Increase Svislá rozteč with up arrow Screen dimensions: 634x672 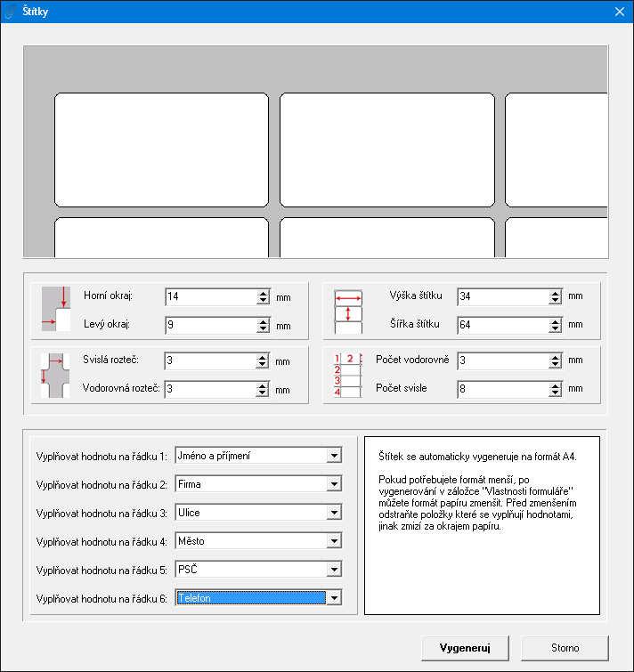point(262,357)
